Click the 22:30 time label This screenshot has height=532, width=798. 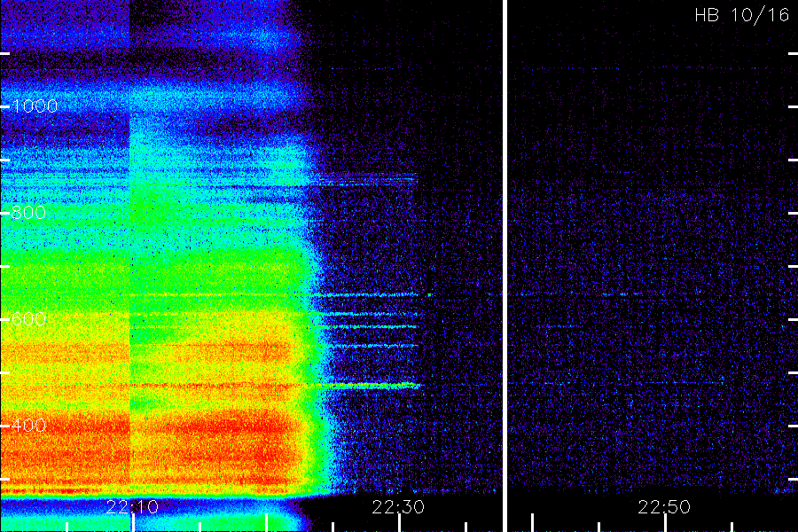click(398, 507)
